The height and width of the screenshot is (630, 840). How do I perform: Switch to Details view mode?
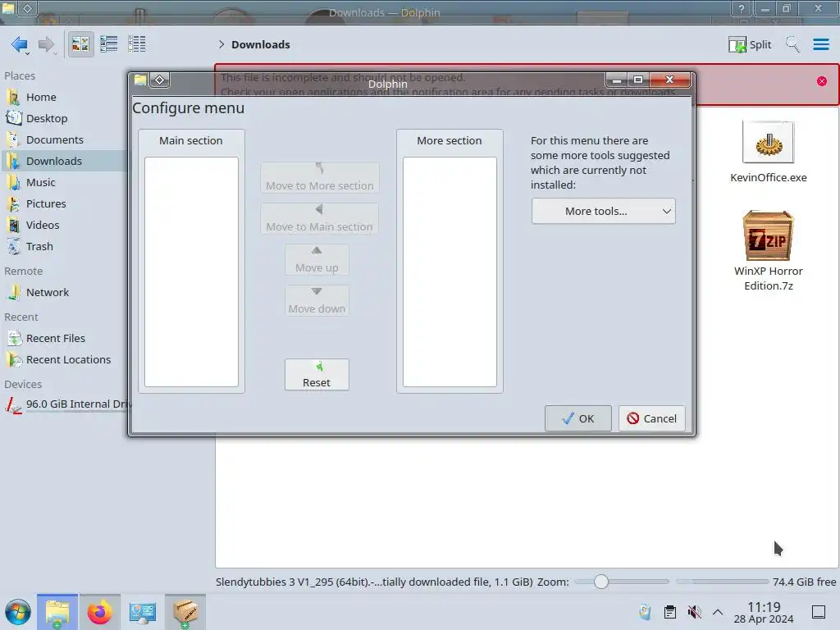137,44
